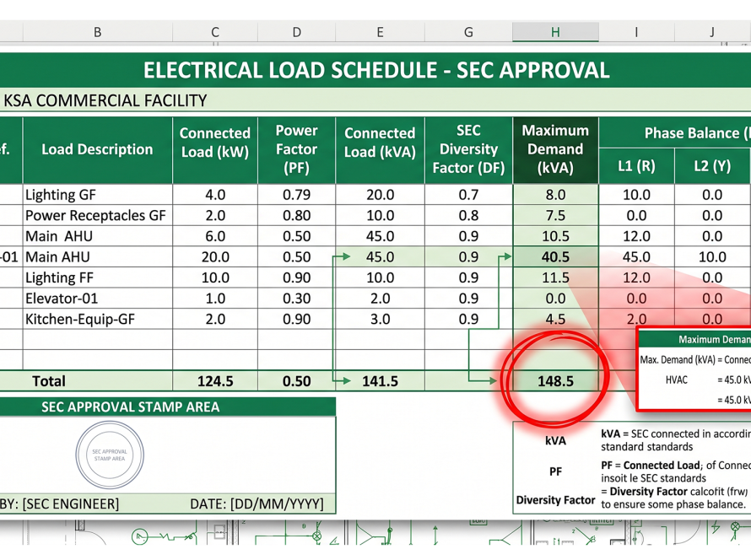Select column B header
Viewport: 751px width, 560px height.
[97, 32]
